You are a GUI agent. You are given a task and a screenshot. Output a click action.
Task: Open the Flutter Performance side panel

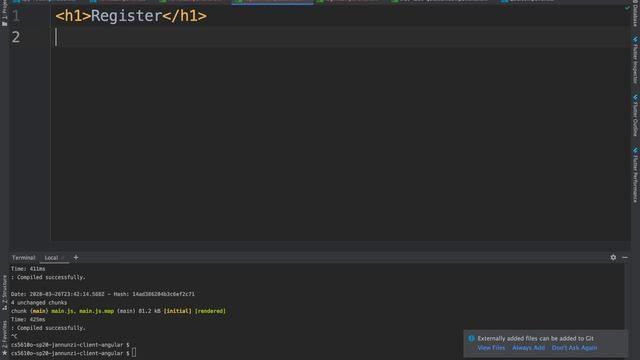point(635,175)
